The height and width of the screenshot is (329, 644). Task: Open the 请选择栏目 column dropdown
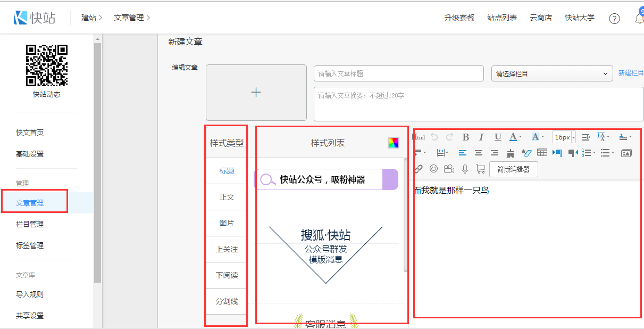[x=551, y=73]
